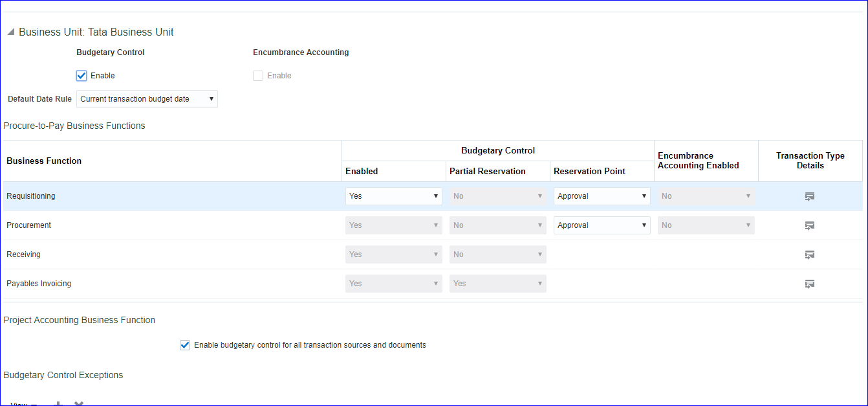Open the View menu under Exceptions

tap(23, 404)
